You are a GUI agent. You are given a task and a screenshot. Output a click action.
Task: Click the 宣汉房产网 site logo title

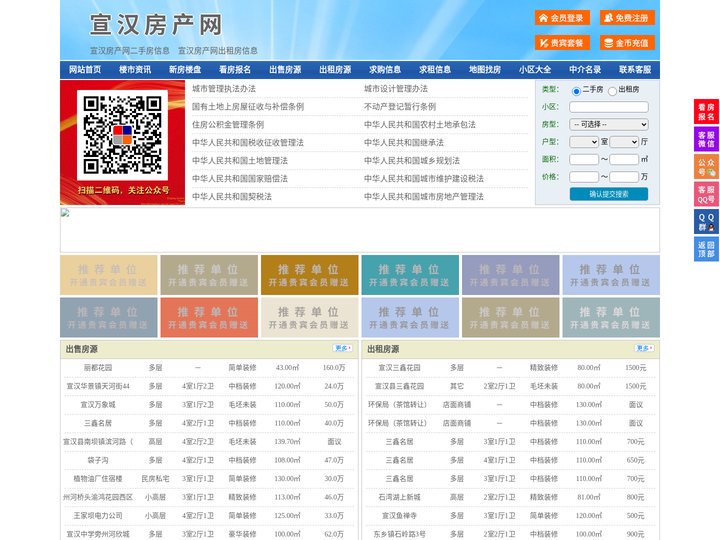point(156,25)
